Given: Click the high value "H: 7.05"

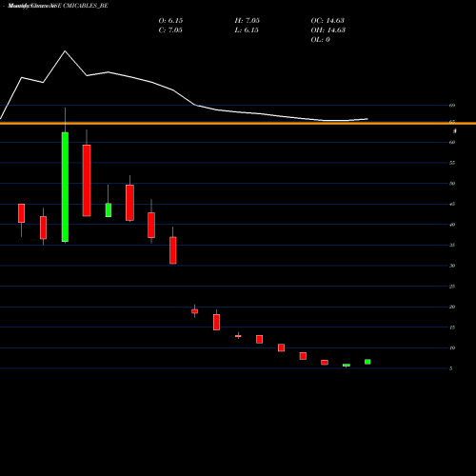Looking at the screenshot, I should (248, 20).
